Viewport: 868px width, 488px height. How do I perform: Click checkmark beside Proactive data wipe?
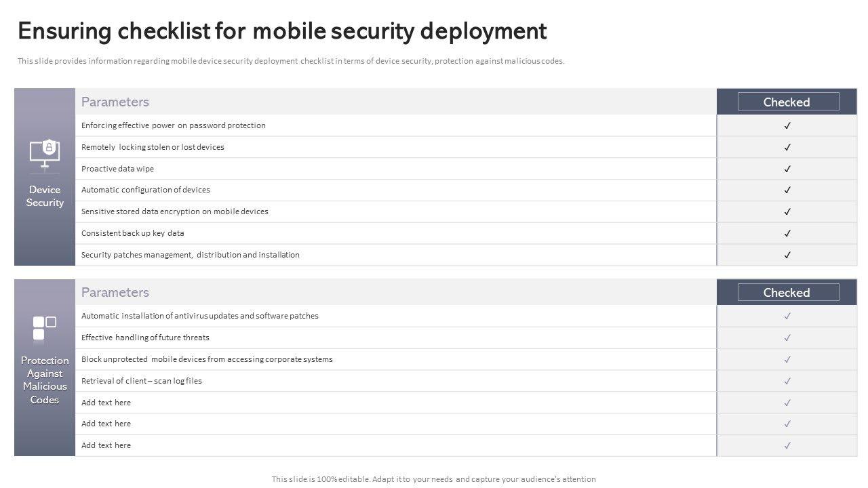(787, 169)
